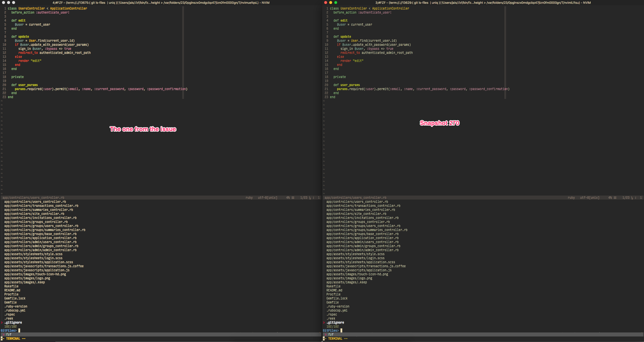The width and height of the screenshot is (644, 342).
Task: Click 'render "edit"' line in right window code
Action: point(352,61)
